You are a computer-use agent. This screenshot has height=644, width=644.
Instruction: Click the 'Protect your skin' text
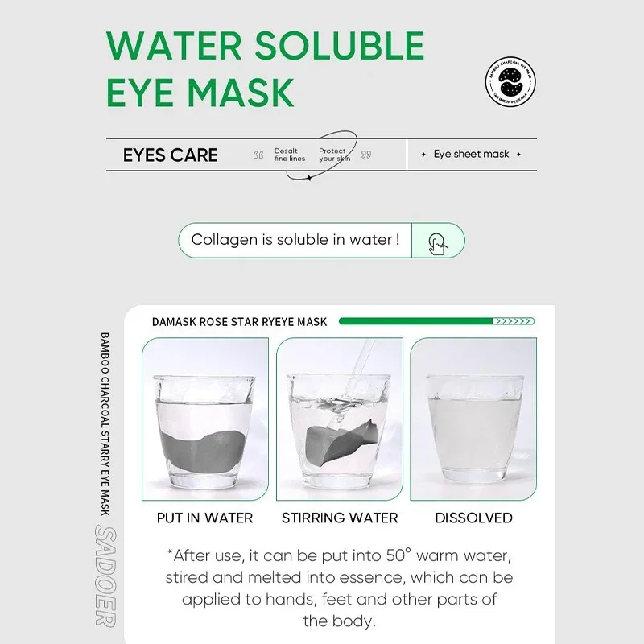(334, 155)
